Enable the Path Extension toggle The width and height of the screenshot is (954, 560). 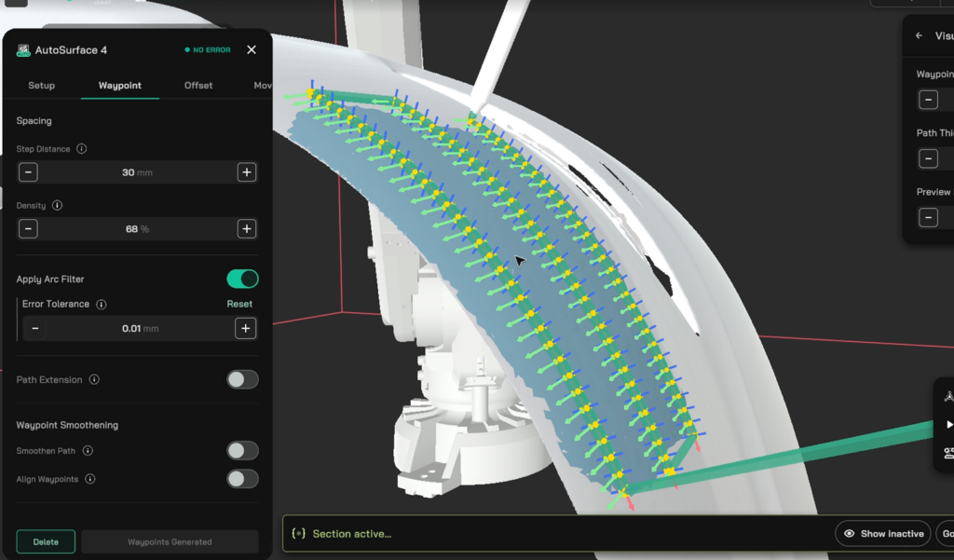click(x=243, y=379)
